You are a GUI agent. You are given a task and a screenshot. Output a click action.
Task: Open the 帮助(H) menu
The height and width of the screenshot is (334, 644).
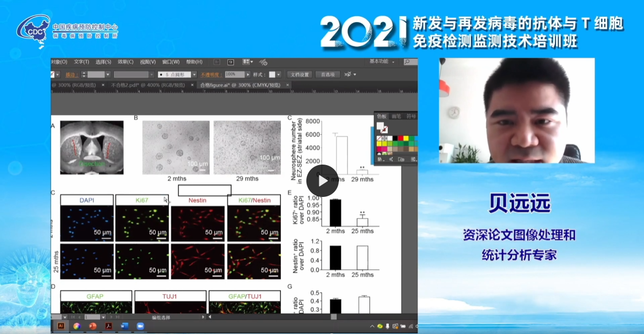click(194, 62)
